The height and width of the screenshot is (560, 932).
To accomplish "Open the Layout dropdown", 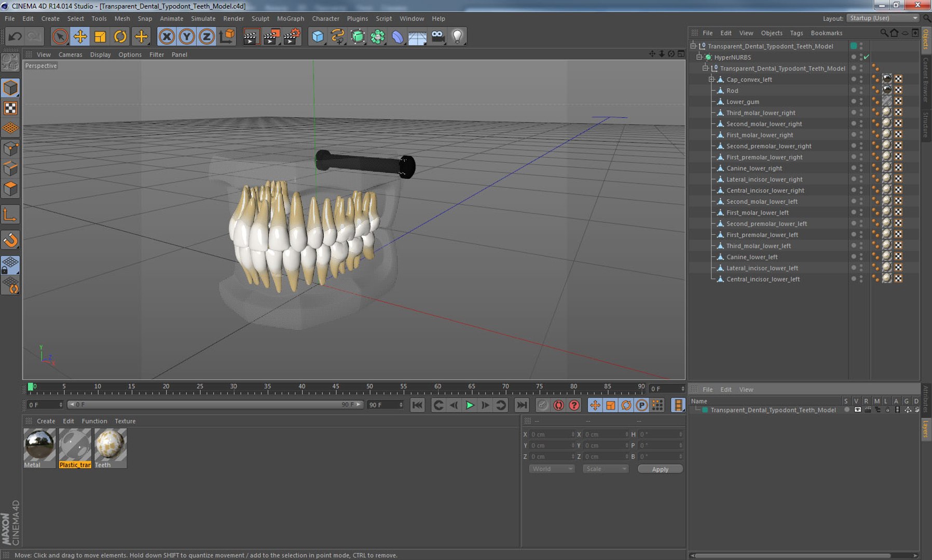I will [x=883, y=18].
